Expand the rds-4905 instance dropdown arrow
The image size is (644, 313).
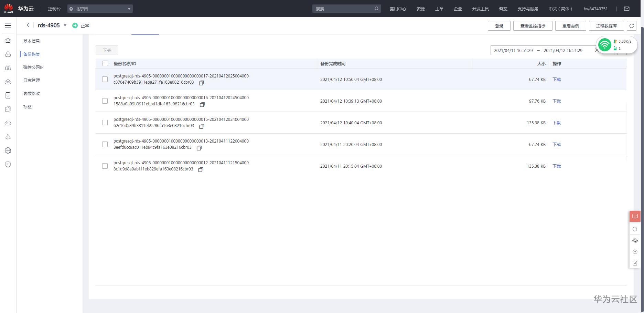65,25
